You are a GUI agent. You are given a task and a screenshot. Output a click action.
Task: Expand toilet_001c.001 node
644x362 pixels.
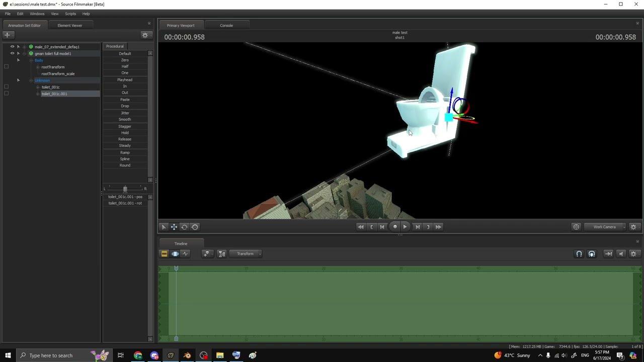pos(38,94)
